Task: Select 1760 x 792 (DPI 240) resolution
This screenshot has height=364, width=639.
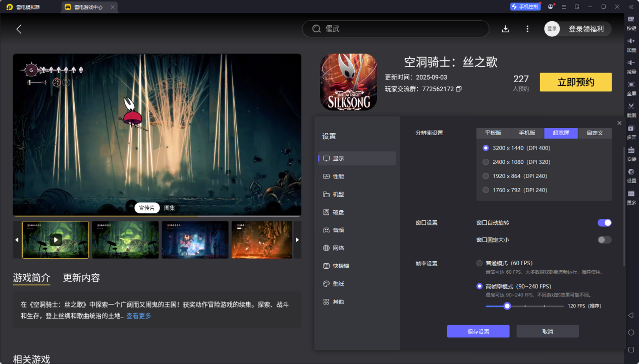Action: tap(486, 190)
